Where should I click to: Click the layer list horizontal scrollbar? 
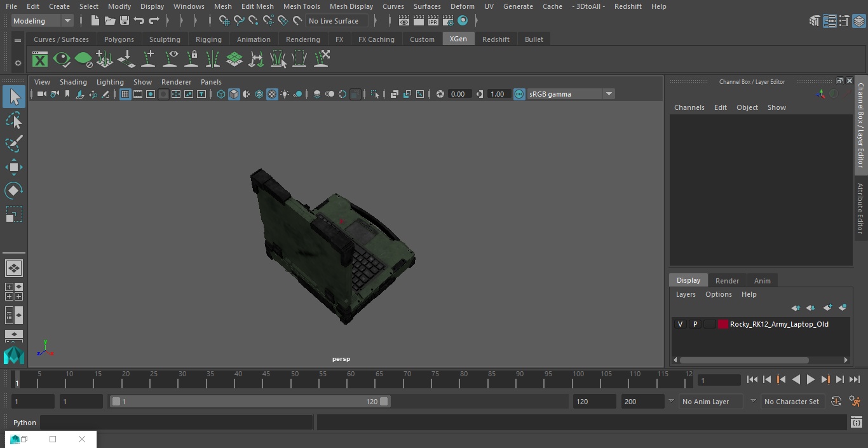coord(744,360)
